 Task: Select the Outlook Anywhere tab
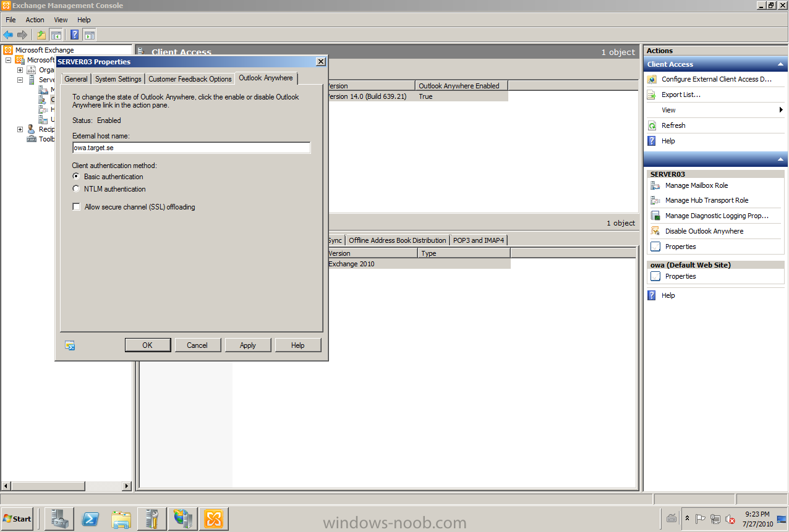pos(266,78)
